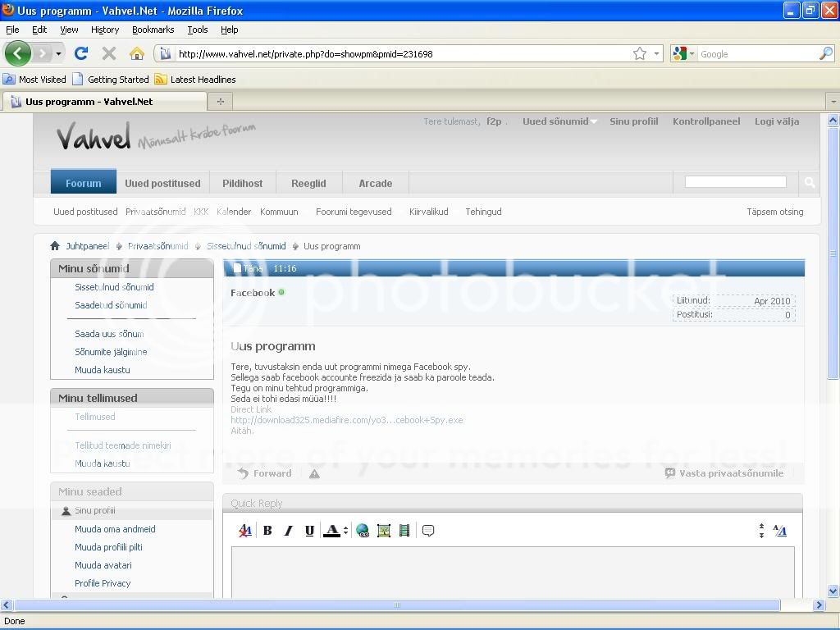Click the Insert Link globe icon

click(363, 531)
